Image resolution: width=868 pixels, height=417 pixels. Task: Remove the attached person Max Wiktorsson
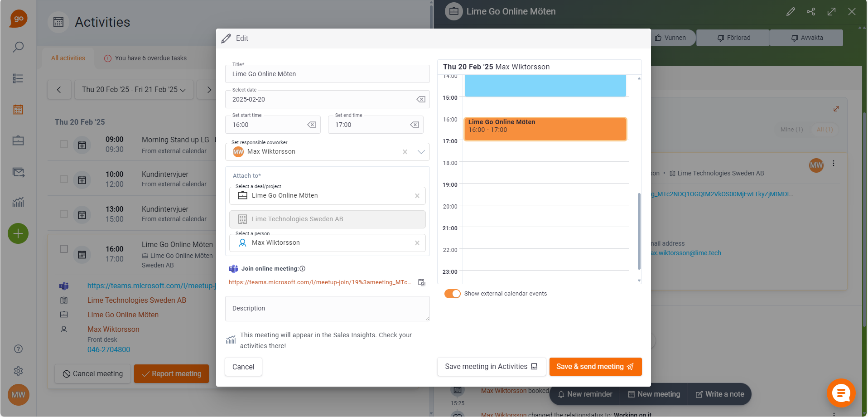click(x=417, y=243)
